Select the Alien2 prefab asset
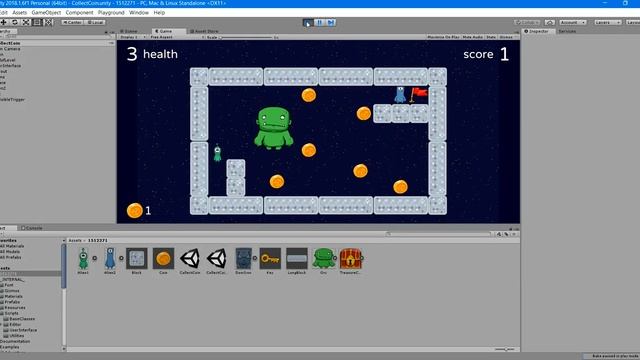Image resolution: width=640 pixels, height=360 pixels. tap(110, 261)
